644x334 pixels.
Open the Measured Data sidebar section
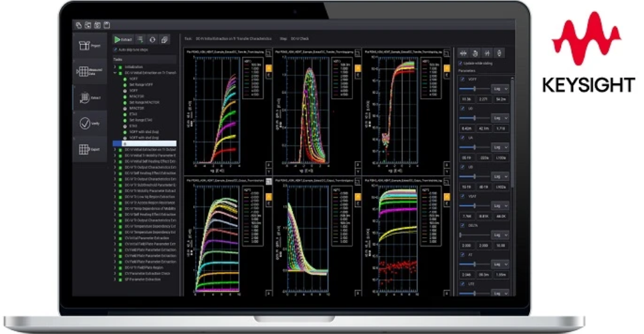90,72
